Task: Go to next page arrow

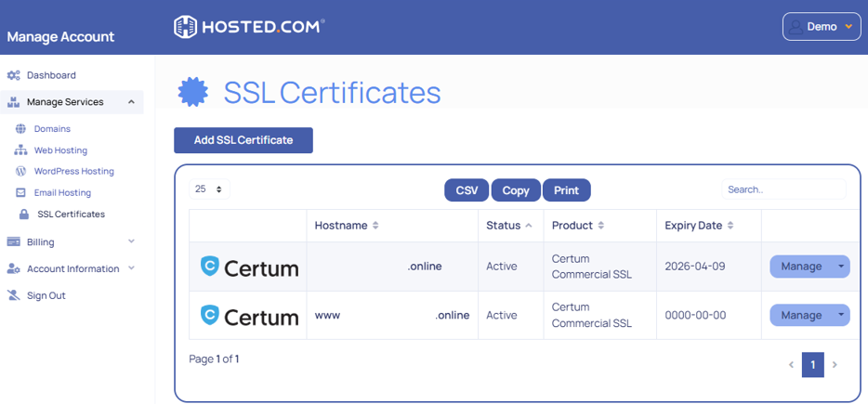Action: 835,365
